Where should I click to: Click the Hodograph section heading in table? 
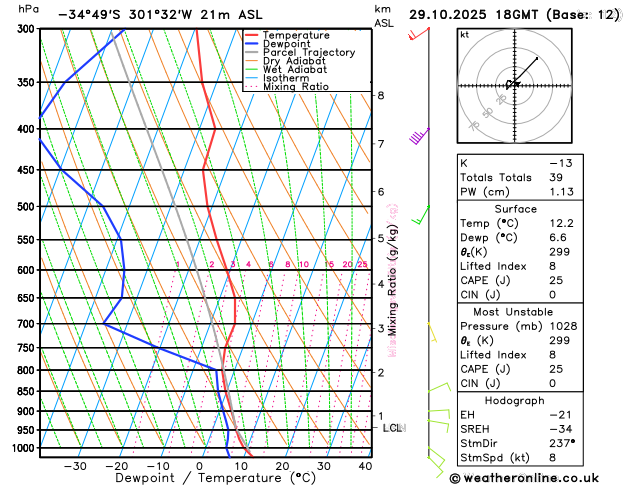(515, 401)
